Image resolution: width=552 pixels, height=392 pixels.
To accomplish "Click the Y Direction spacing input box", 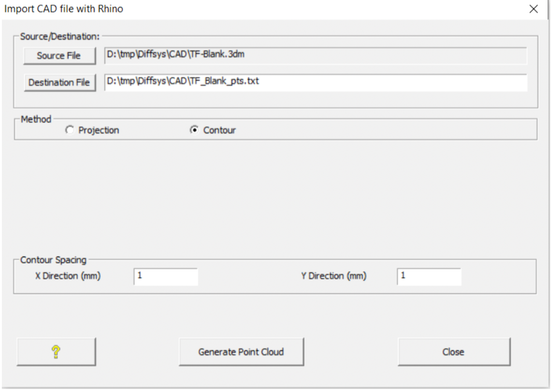I will point(429,277).
